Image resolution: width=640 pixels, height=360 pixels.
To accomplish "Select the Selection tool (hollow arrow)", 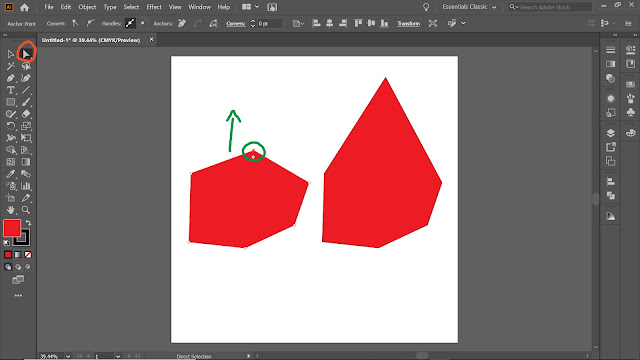I will [11, 54].
